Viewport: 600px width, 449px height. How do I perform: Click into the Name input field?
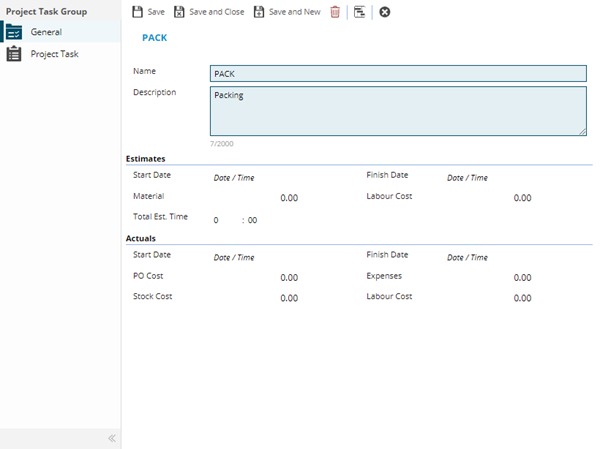tap(398, 73)
